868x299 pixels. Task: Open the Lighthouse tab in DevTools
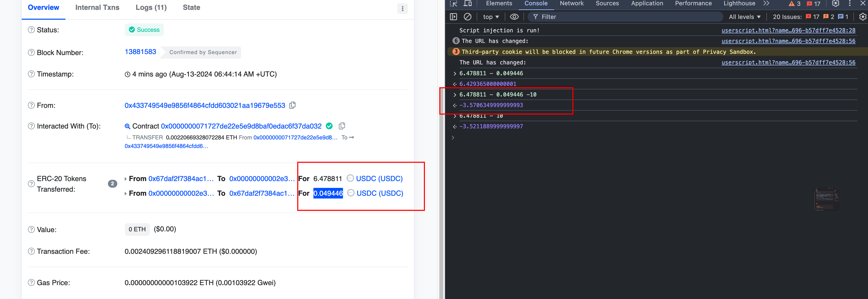pos(739,3)
